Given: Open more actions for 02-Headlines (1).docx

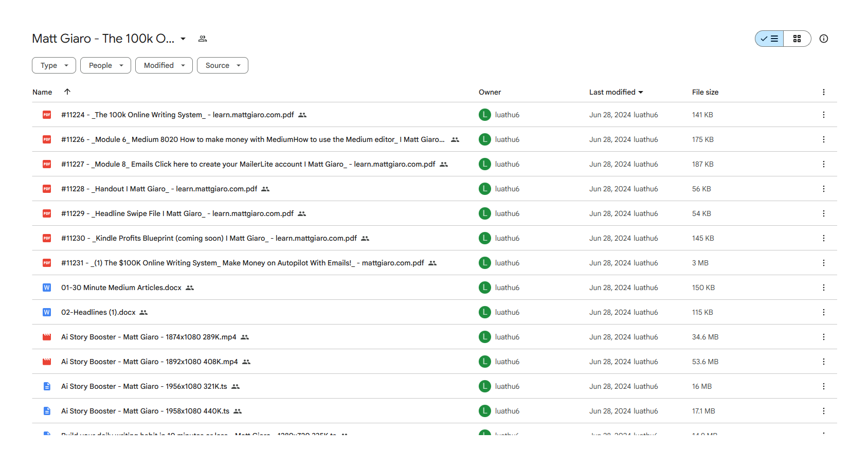Looking at the screenshot, I should pos(824,312).
